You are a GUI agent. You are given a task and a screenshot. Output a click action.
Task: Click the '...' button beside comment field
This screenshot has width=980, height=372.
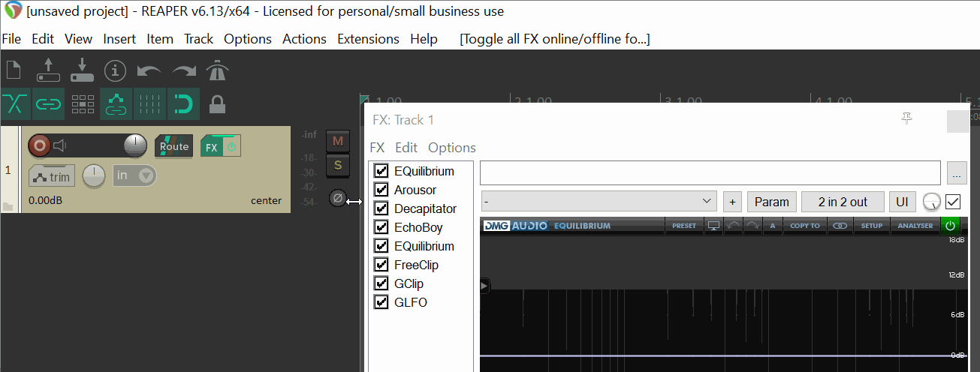click(x=957, y=172)
